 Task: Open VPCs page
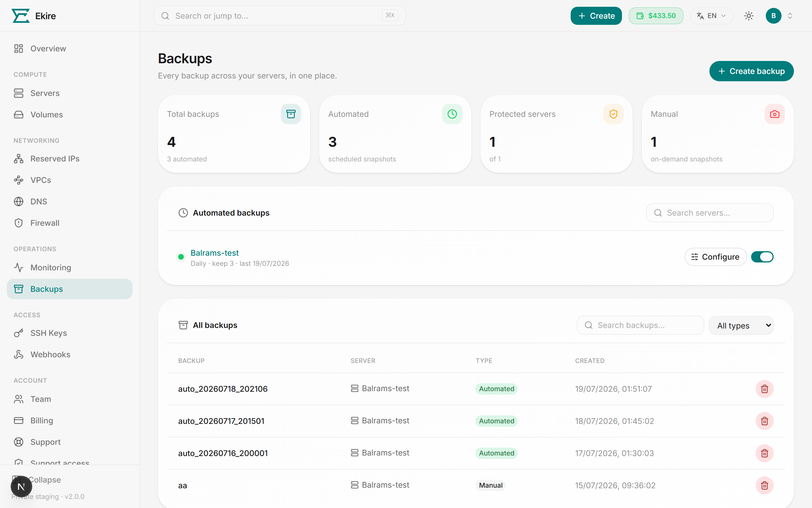click(x=69, y=180)
